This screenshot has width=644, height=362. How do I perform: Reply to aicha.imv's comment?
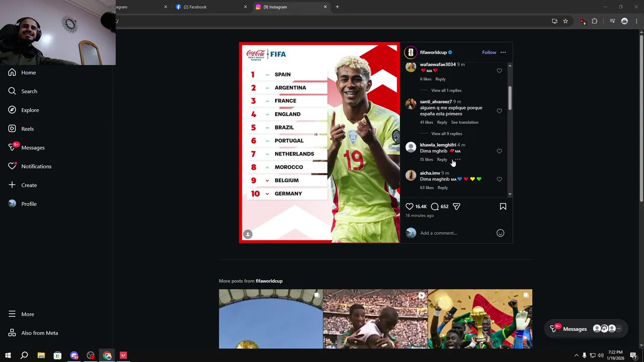click(x=443, y=188)
